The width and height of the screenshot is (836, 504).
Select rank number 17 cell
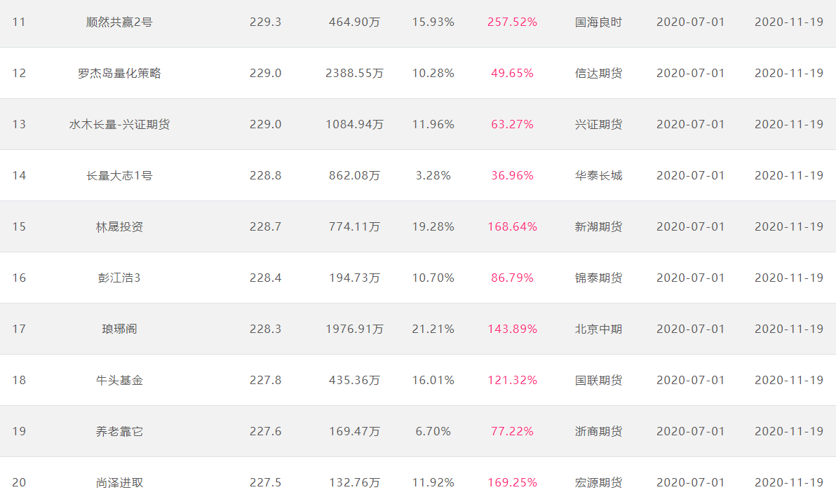[x=19, y=329]
